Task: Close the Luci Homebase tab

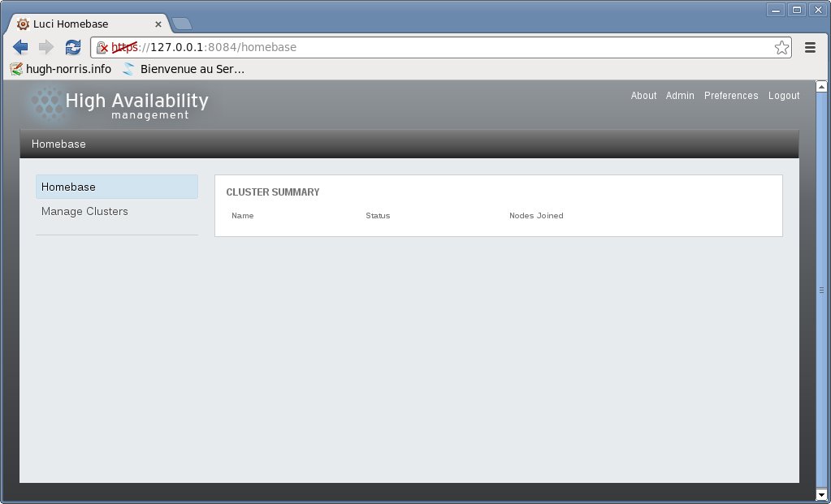Action: [158, 24]
